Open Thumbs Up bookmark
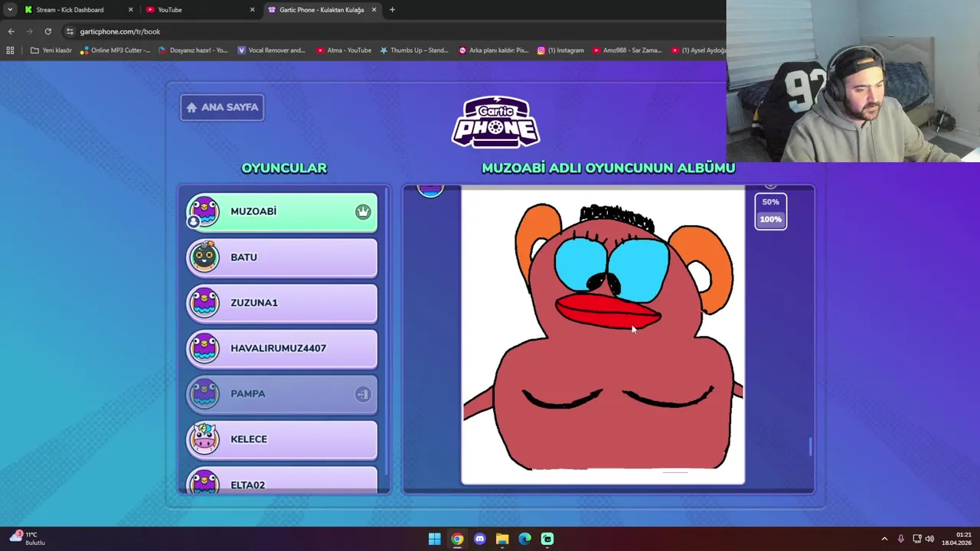980x551 pixels. click(414, 51)
